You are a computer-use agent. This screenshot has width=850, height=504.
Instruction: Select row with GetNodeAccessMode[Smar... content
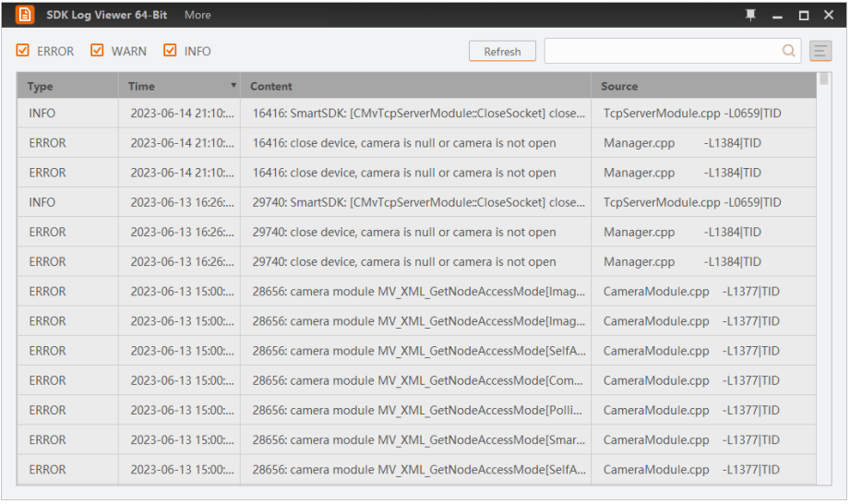click(416, 439)
